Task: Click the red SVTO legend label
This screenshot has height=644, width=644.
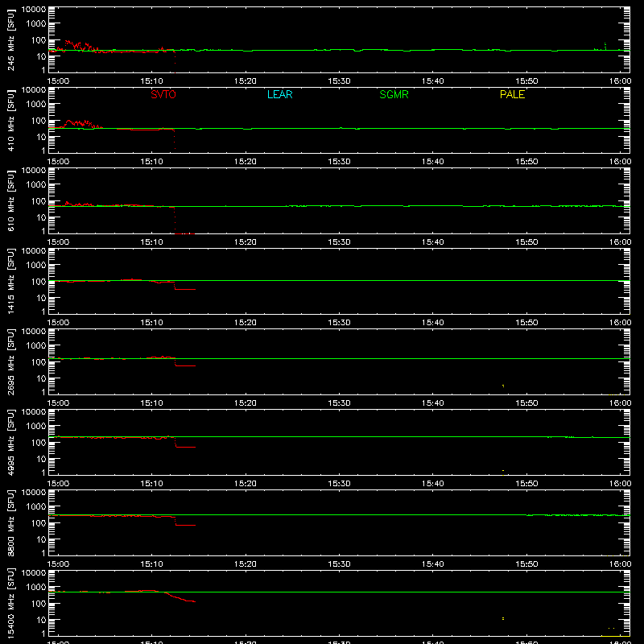Action: [x=163, y=94]
